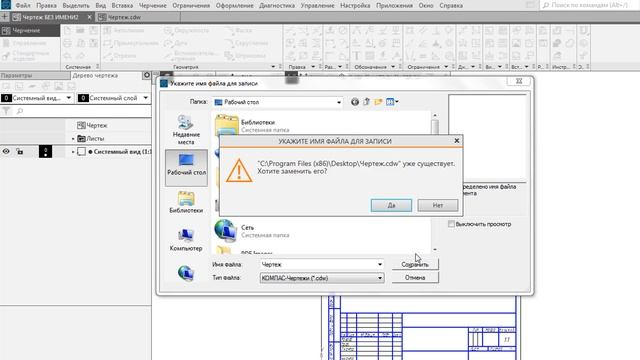Open the view menu icon in dialog

point(391,102)
